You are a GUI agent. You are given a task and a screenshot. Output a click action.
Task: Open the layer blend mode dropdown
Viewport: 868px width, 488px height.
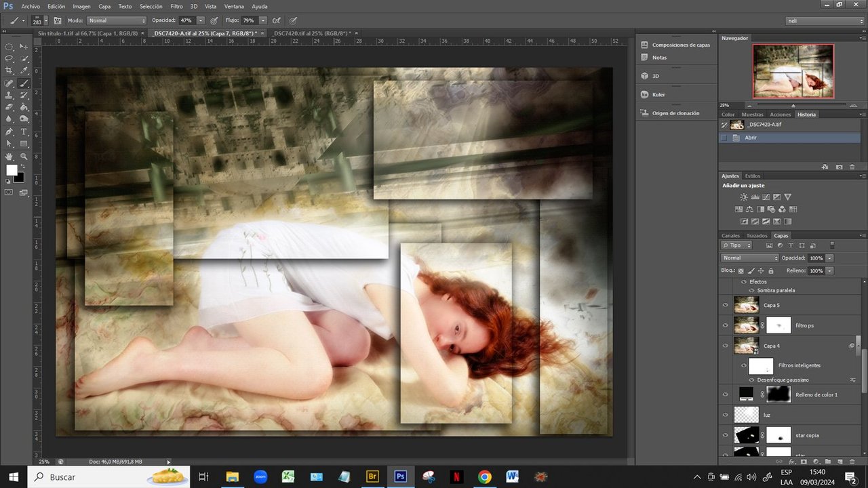click(750, 258)
